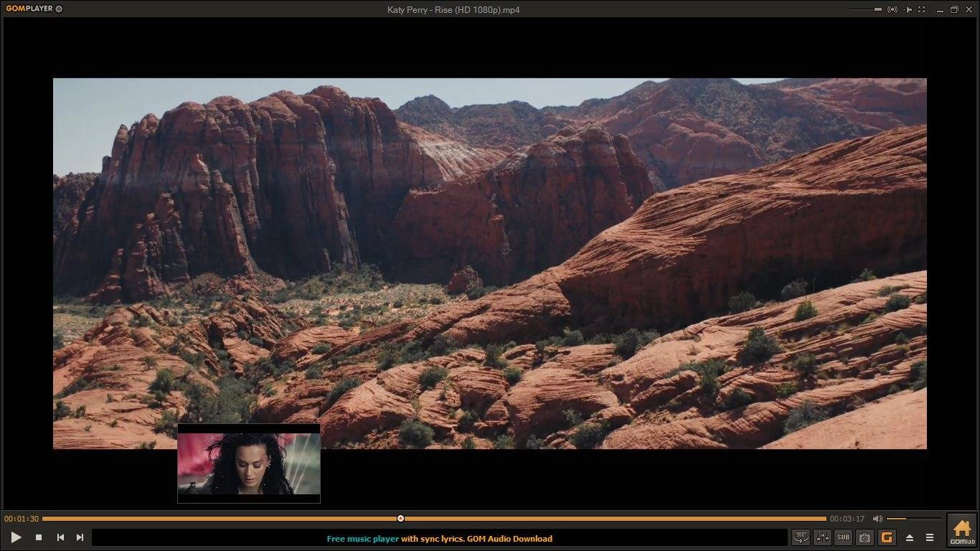Minimize the GOM Player window
The height and width of the screenshot is (551, 980).
point(939,9)
